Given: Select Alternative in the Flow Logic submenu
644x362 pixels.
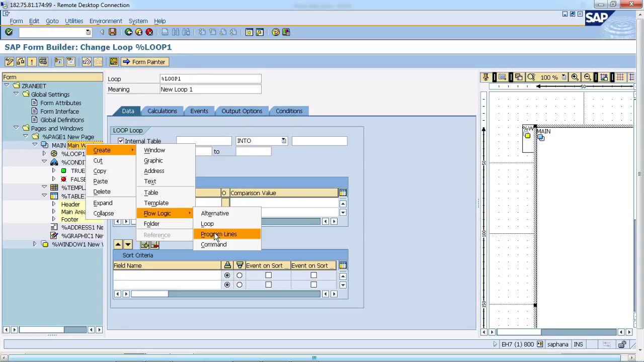Looking at the screenshot, I should coord(227,213).
